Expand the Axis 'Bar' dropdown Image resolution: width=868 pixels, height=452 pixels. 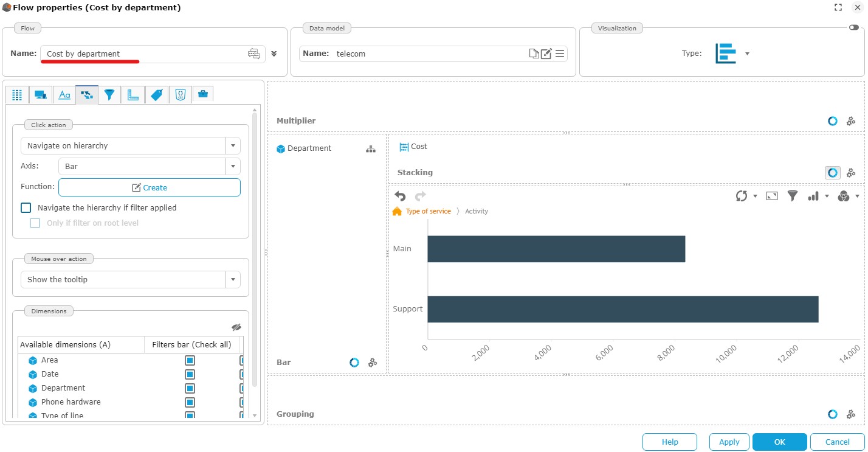233,167
